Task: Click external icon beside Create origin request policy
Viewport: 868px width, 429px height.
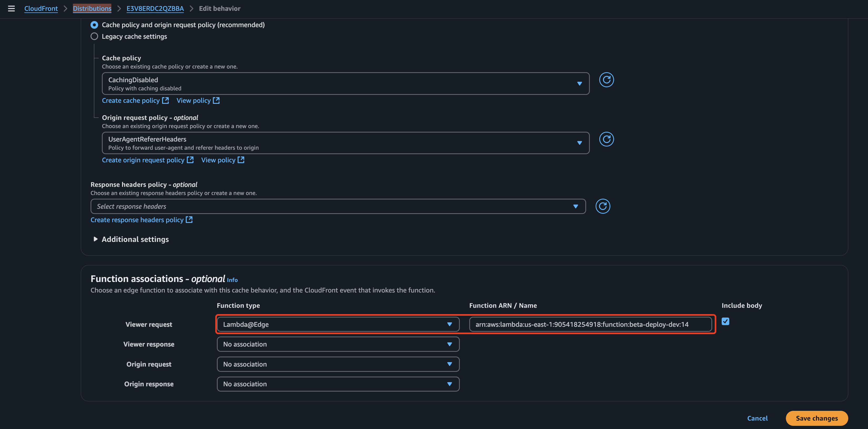Action: (x=190, y=160)
